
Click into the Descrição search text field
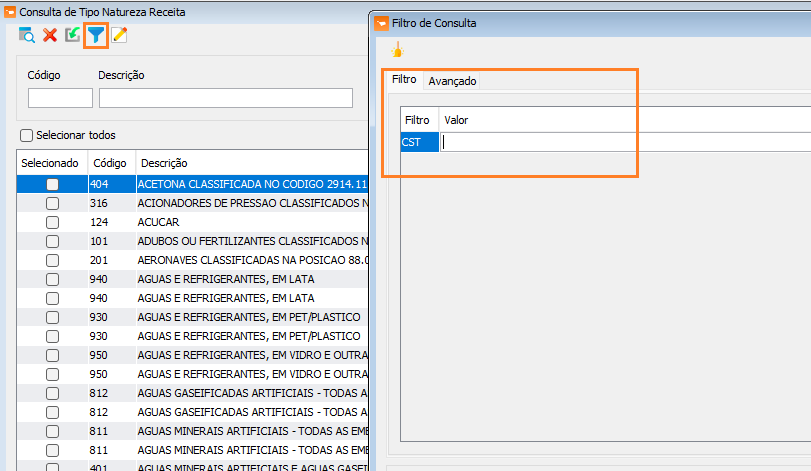pyautogui.click(x=226, y=98)
